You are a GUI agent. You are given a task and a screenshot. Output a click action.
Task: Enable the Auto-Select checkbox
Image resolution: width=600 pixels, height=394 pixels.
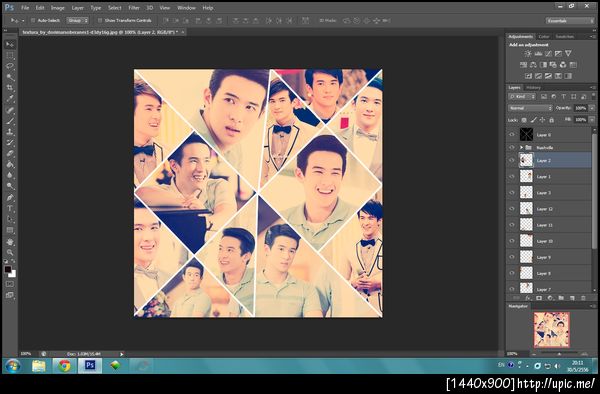click(33, 20)
